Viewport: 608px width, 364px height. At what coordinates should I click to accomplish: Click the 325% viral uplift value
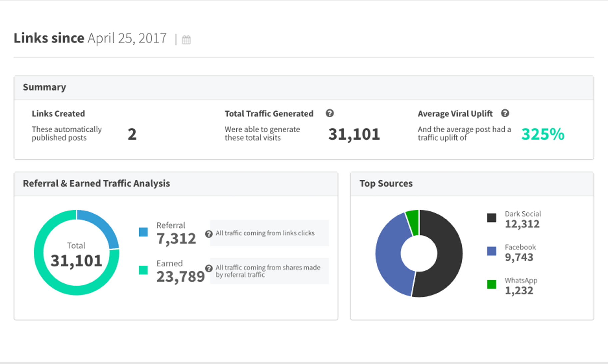point(542,134)
